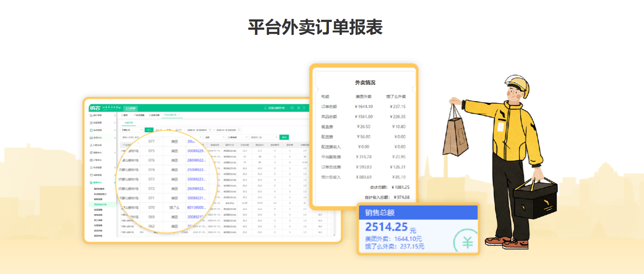Expand the 请选择门店 store dropdown
The image size is (644, 274).
[263, 137]
